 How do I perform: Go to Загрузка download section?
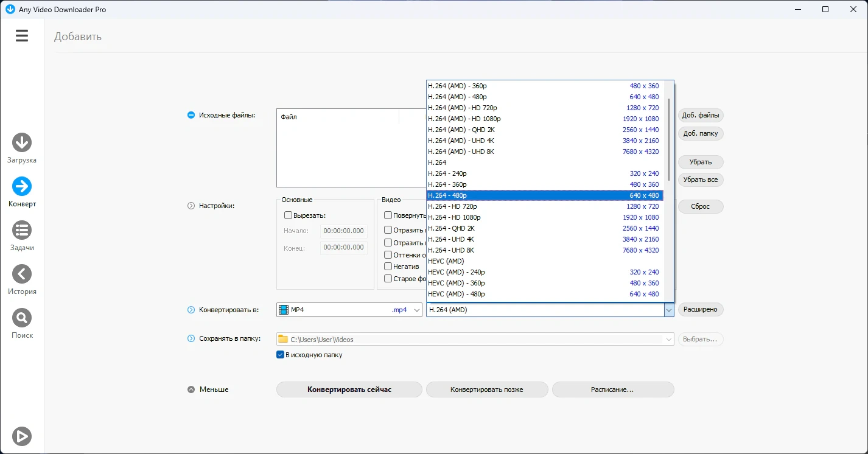coord(22,143)
